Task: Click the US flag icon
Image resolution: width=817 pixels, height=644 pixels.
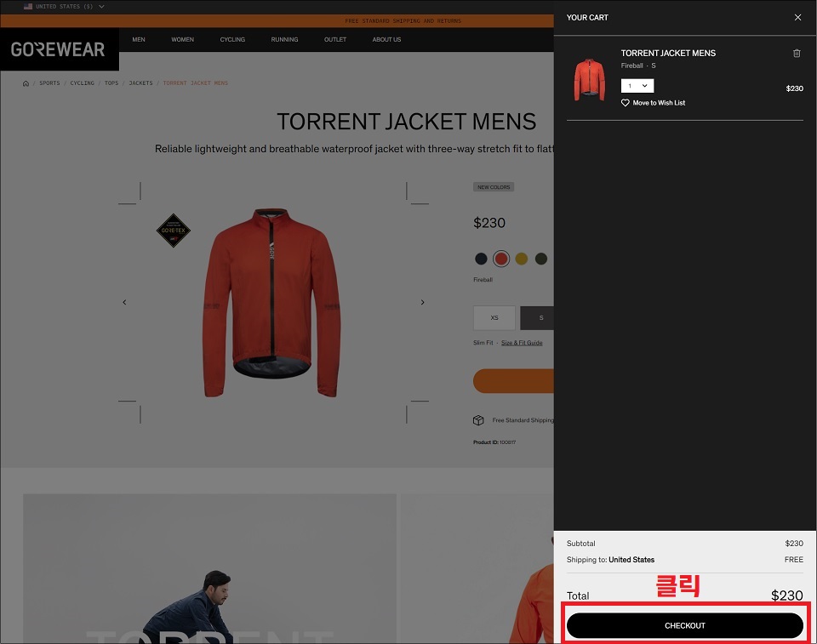Action: pyautogui.click(x=28, y=6)
